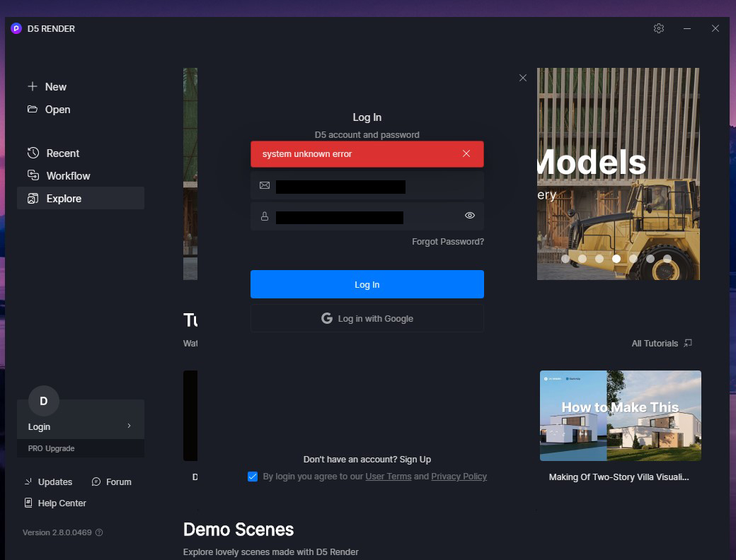Click Login label in account panel
This screenshot has width=736, height=560.
click(39, 427)
